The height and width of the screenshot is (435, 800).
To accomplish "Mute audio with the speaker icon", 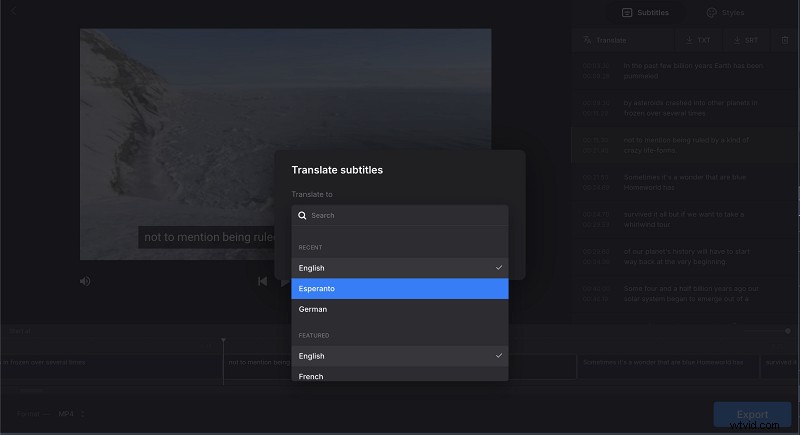I will (x=85, y=281).
